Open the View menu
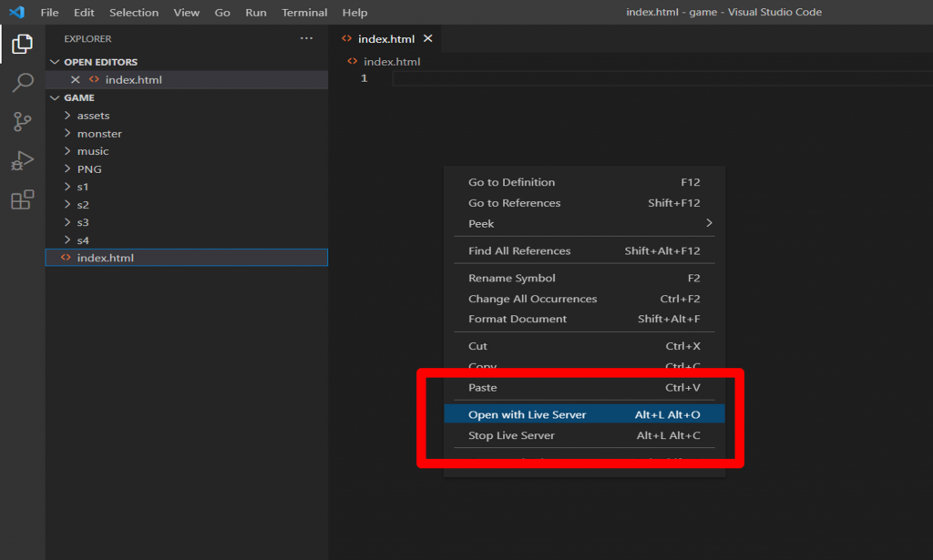 tap(186, 13)
